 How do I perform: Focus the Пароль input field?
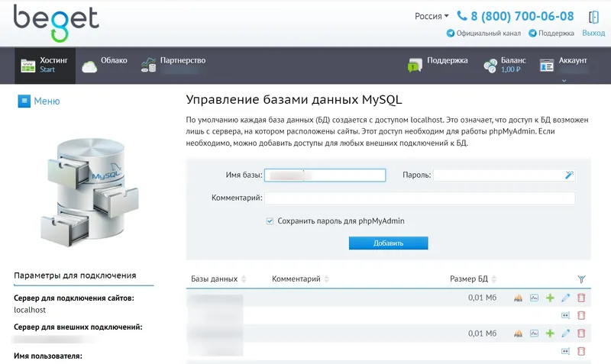[504, 176]
